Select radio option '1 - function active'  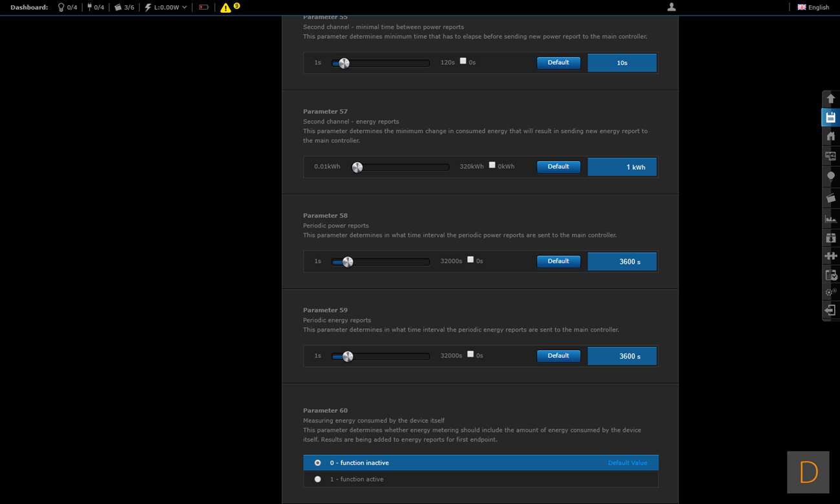click(317, 479)
